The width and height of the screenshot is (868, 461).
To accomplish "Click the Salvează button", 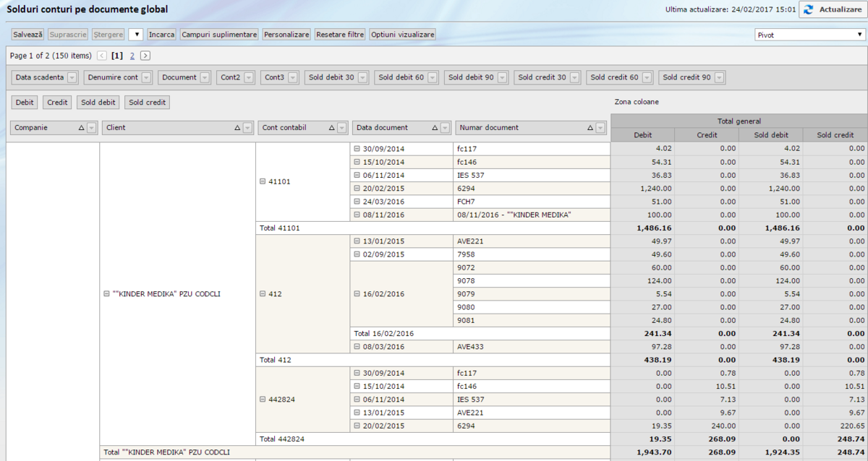I will 28,35.
